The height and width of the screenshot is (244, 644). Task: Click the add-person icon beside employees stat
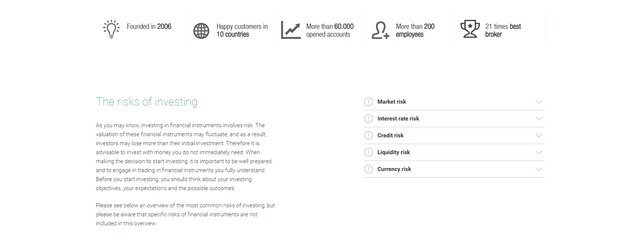(379, 30)
